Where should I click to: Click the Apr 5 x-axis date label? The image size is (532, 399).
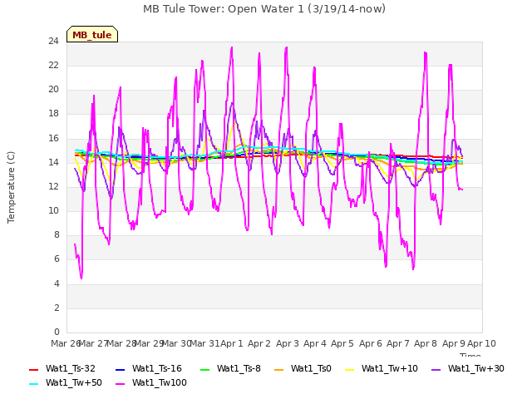[342, 343]
